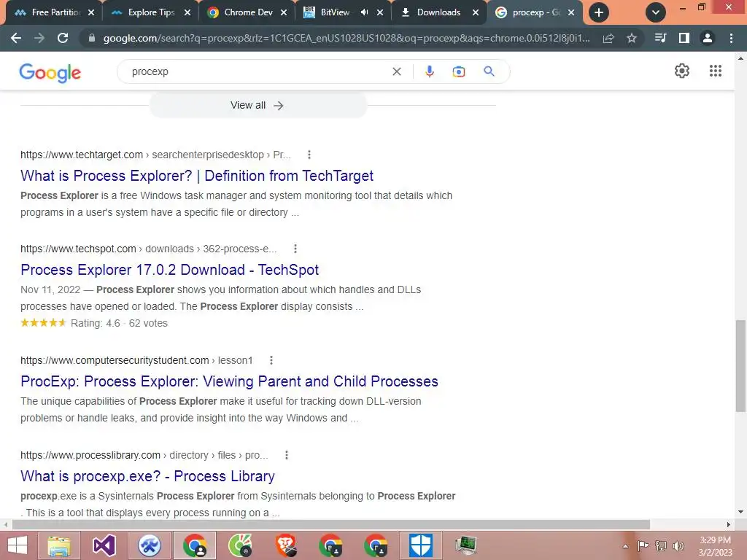
Task: Clear the procexp search query
Action: click(x=396, y=71)
